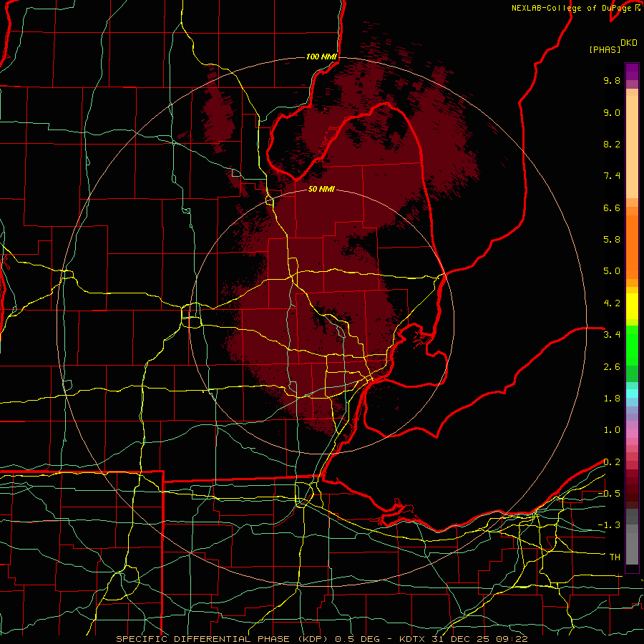This screenshot has width=644, height=644.
Task: Click the -1.3 value on the scale
Action: [609, 525]
